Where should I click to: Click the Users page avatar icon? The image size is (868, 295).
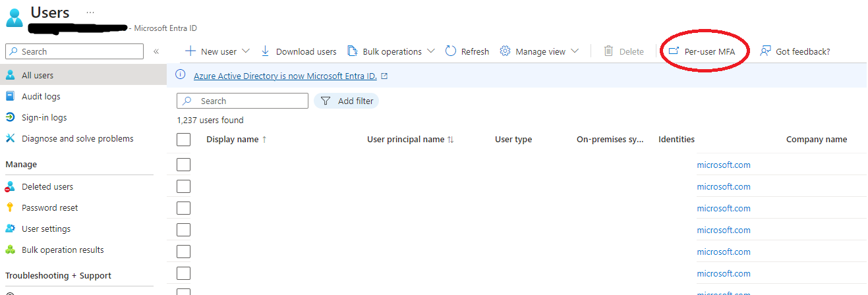[x=14, y=16]
